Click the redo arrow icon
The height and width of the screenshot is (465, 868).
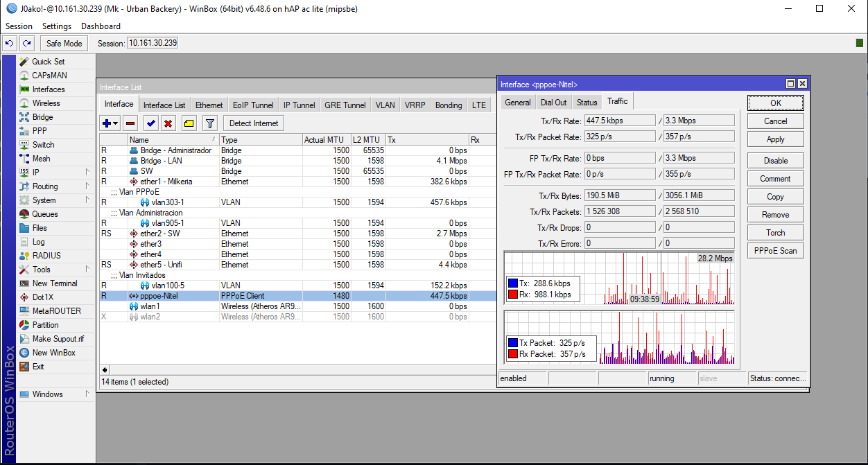[27, 43]
